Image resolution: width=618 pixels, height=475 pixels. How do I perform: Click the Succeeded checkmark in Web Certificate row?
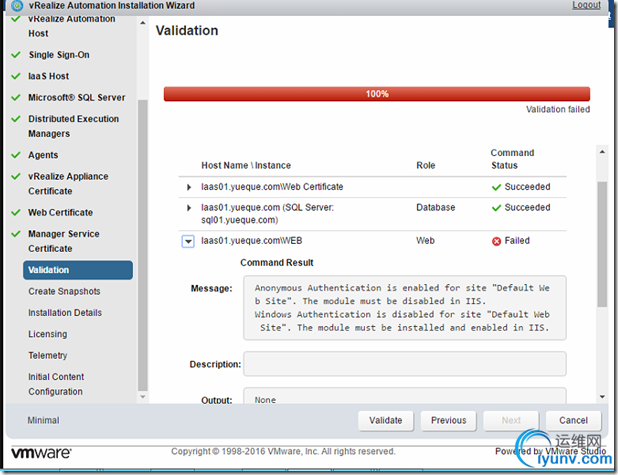(496, 187)
